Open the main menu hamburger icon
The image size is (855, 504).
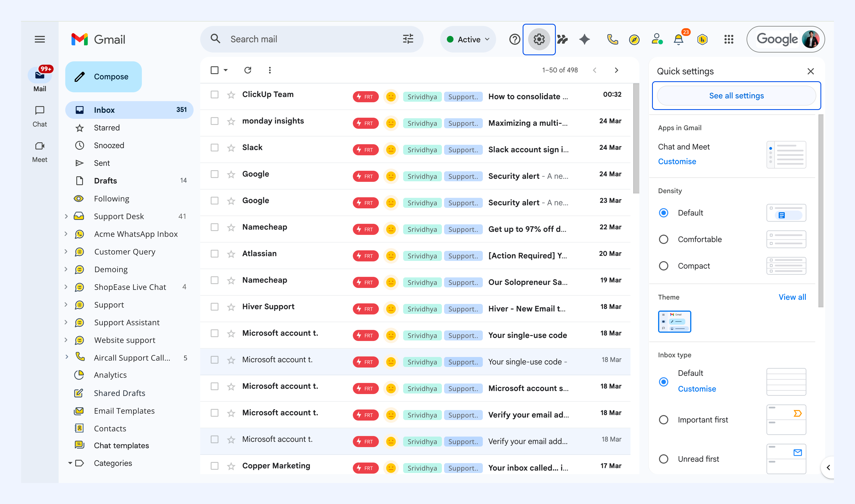click(x=40, y=40)
